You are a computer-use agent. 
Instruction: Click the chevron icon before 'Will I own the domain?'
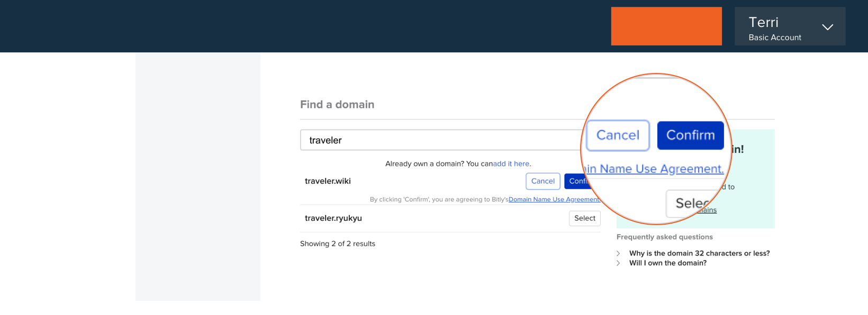click(618, 263)
